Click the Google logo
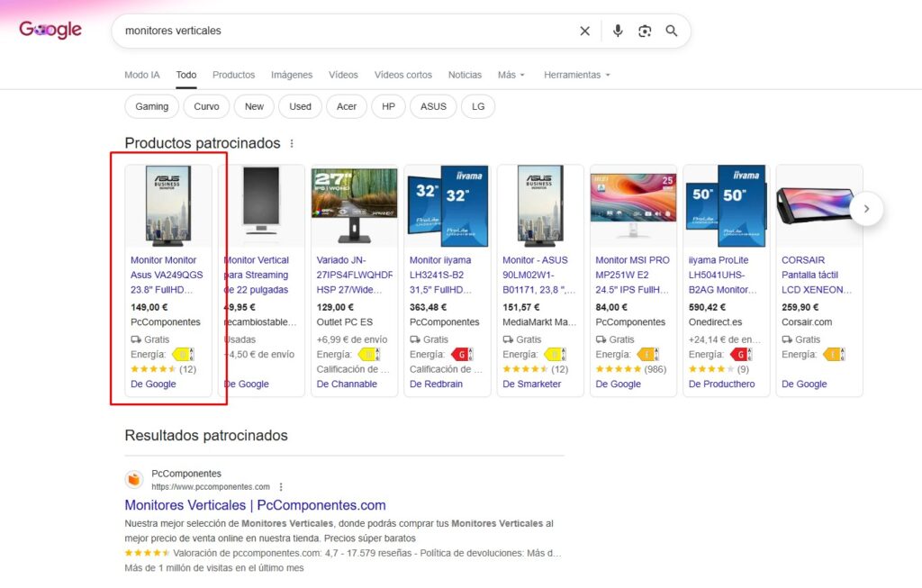The image size is (922, 588). pyautogui.click(x=50, y=30)
